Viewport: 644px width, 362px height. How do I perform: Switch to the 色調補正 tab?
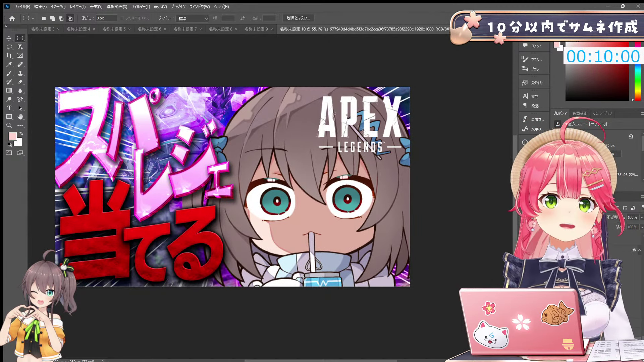point(580,113)
